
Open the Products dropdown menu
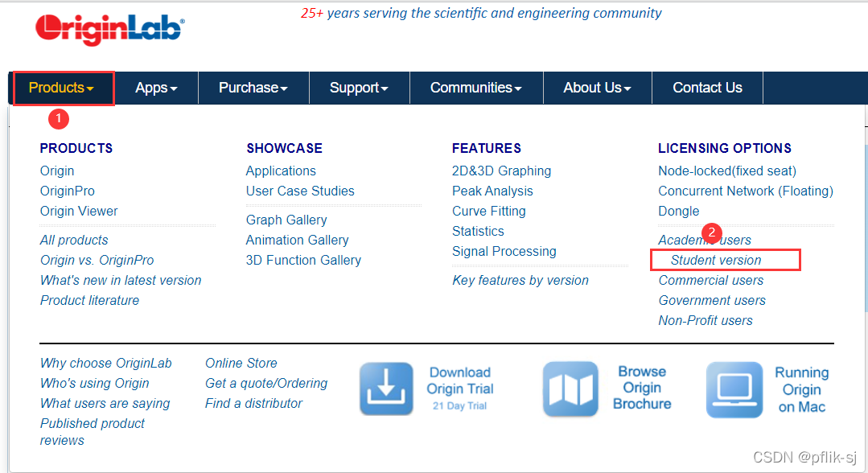click(61, 88)
